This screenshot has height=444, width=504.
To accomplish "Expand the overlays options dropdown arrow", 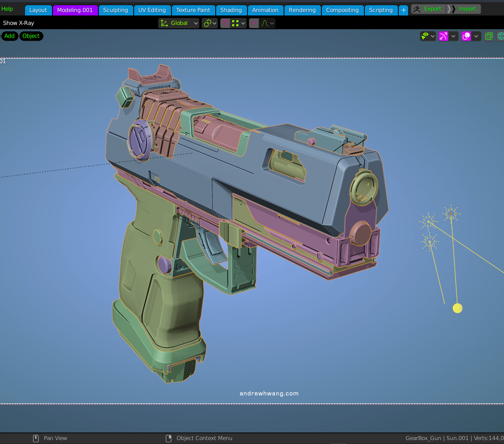I will tap(476, 36).
